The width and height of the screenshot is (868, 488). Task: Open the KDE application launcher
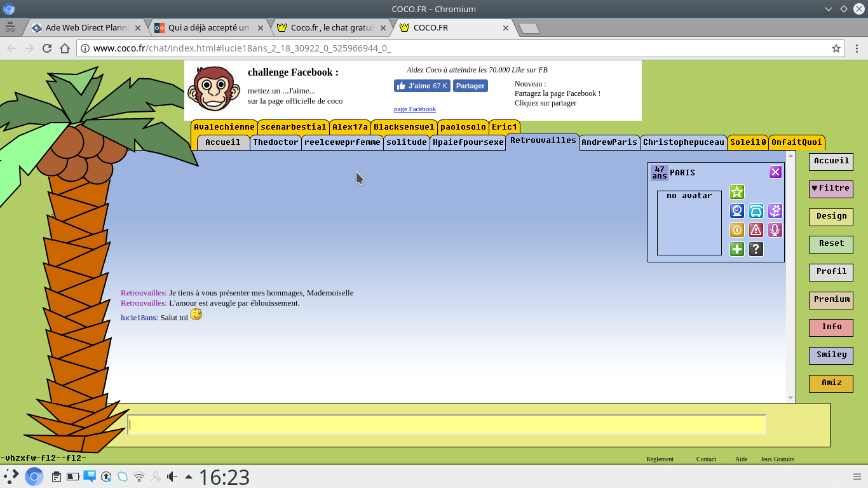pyautogui.click(x=11, y=477)
